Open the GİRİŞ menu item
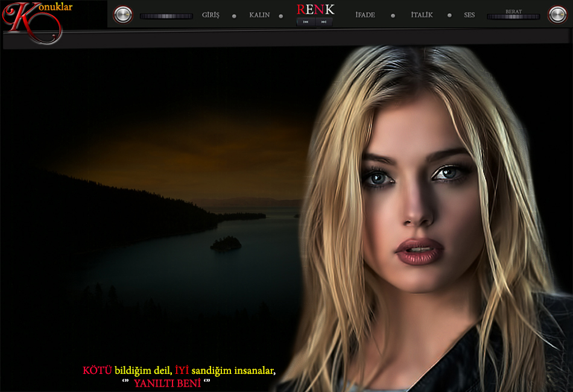The width and height of the screenshot is (573, 392). click(x=211, y=15)
